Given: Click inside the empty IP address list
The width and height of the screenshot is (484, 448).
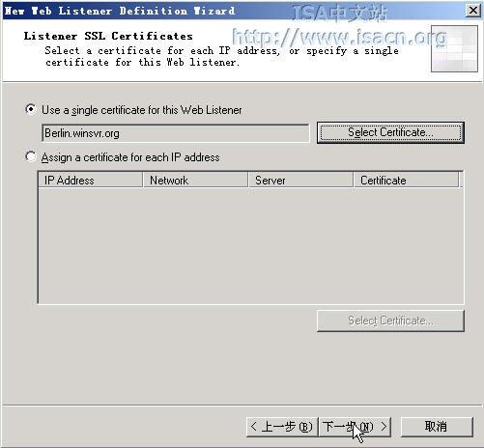Looking at the screenshot, I should click(x=250, y=245).
